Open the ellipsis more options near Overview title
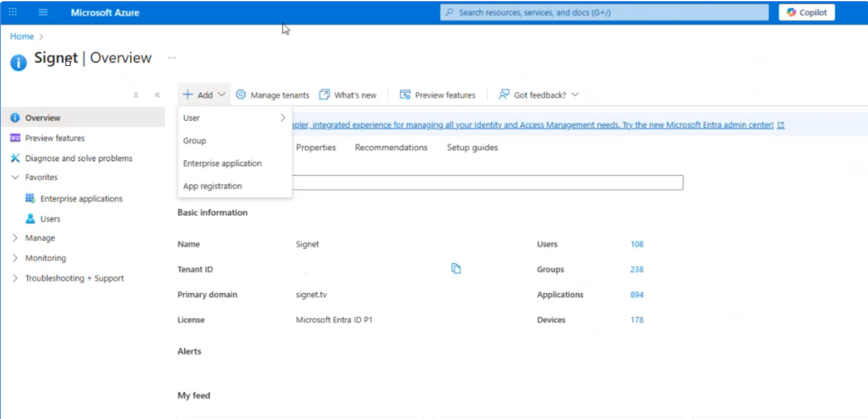868x419 pixels. 172,57
